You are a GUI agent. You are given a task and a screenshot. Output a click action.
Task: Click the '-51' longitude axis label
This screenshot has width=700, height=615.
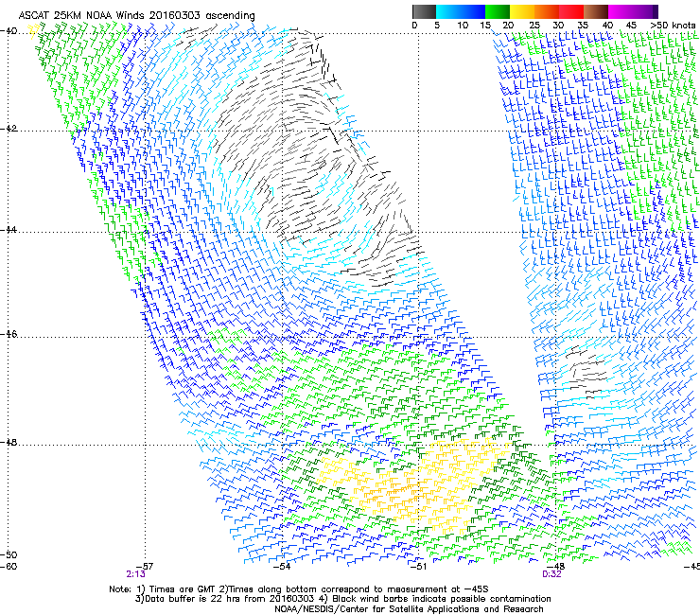[418, 566]
